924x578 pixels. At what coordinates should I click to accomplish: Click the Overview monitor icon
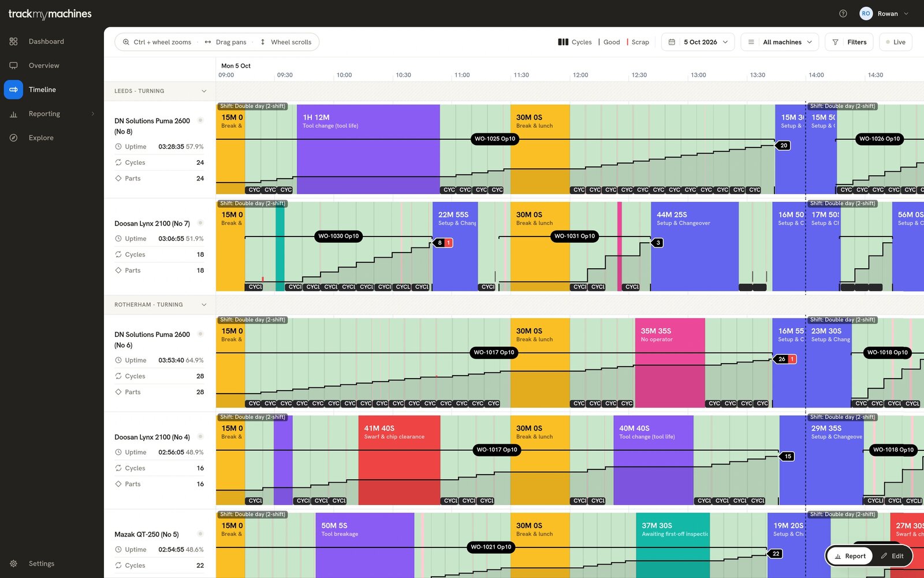coord(13,65)
